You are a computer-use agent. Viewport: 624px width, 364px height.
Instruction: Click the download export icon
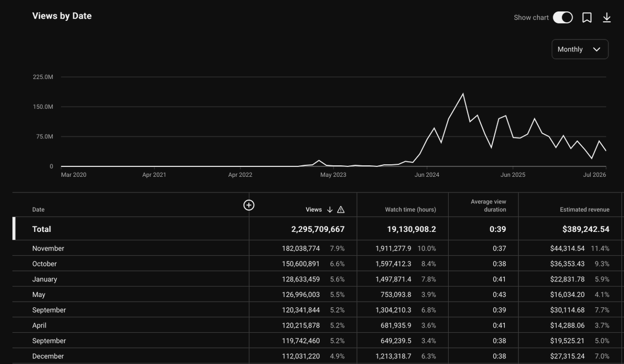coord(606,18)
